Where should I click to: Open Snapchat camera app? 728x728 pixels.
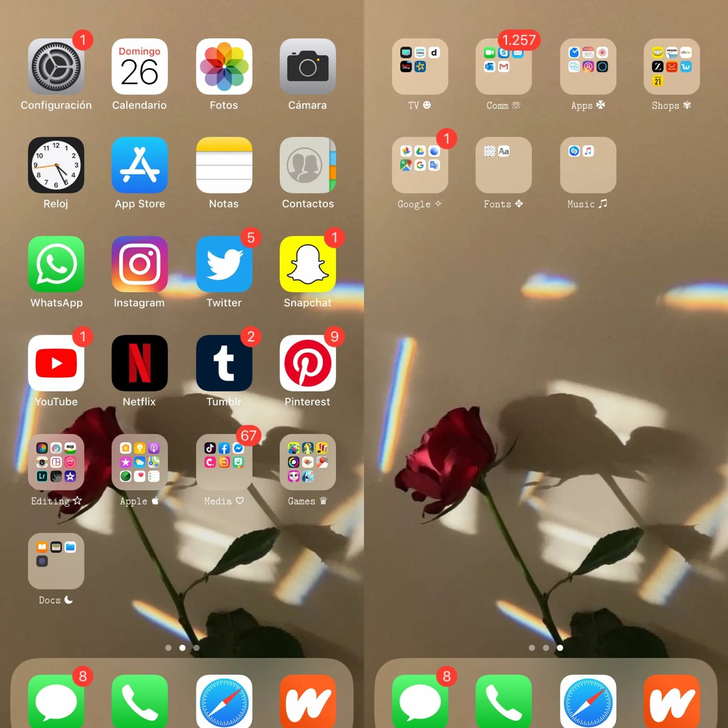point(307,267)
